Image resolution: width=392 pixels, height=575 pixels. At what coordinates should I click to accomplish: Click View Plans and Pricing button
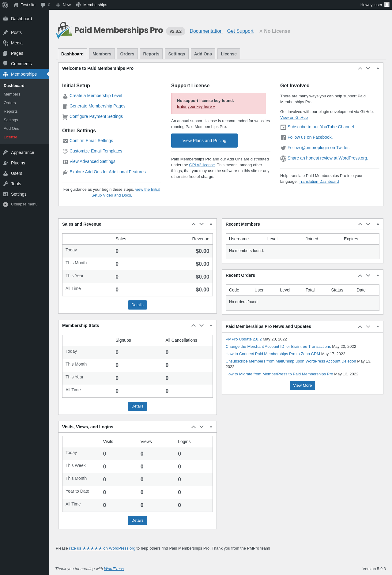click(204, 141)
